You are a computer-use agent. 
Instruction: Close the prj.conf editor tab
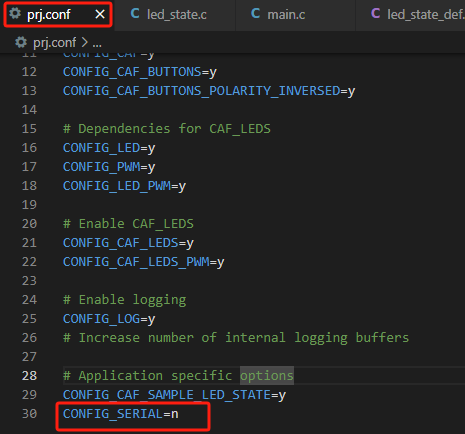tap(100, 14)
